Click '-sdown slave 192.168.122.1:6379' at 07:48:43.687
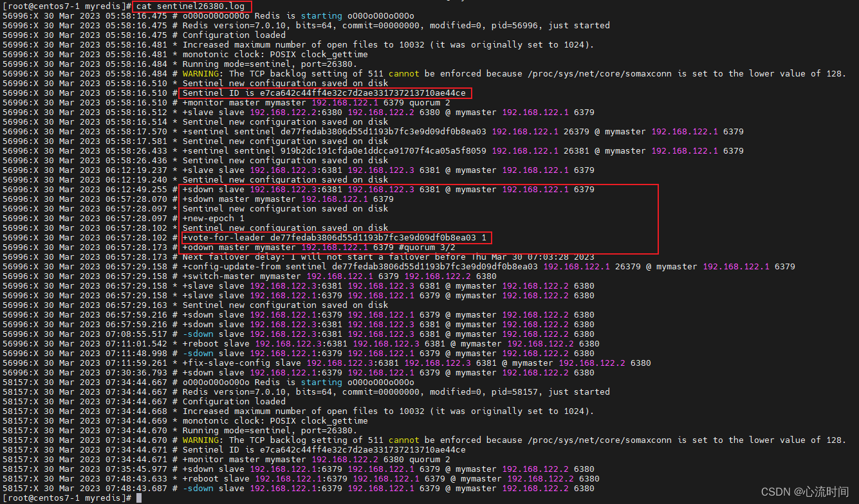Viewport: 859px width, 504px height. click(388, 489)
